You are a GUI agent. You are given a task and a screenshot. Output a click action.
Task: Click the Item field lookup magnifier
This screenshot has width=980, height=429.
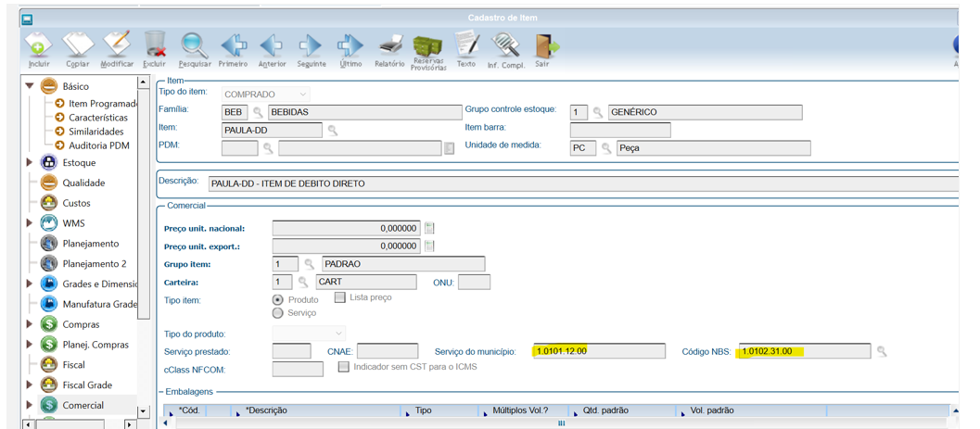coord(333,130)
